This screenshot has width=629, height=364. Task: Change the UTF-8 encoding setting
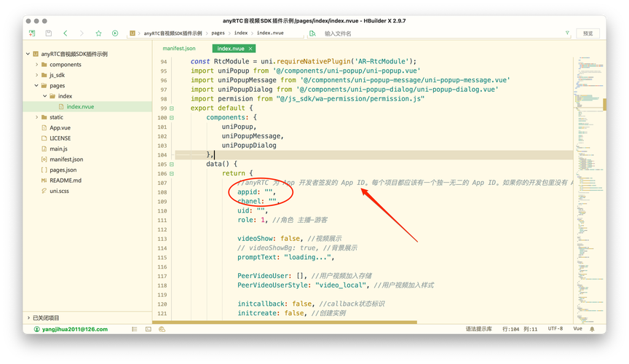[555, 328]
